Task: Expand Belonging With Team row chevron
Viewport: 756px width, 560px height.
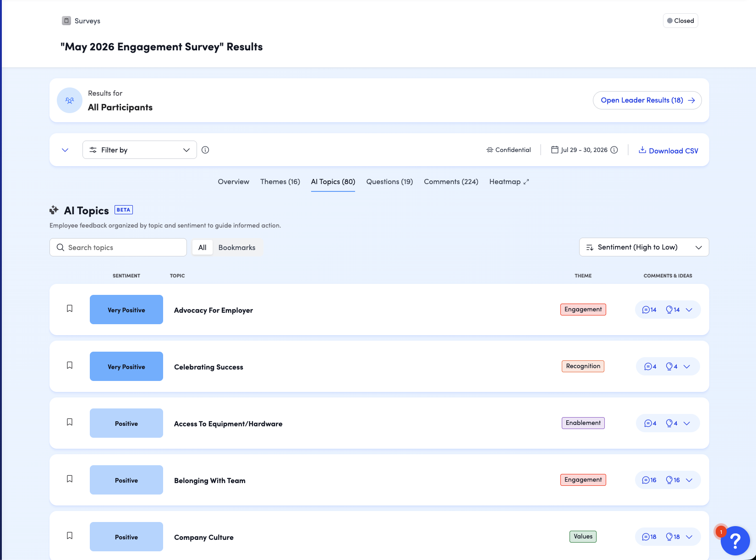Action: click(689, 480)
